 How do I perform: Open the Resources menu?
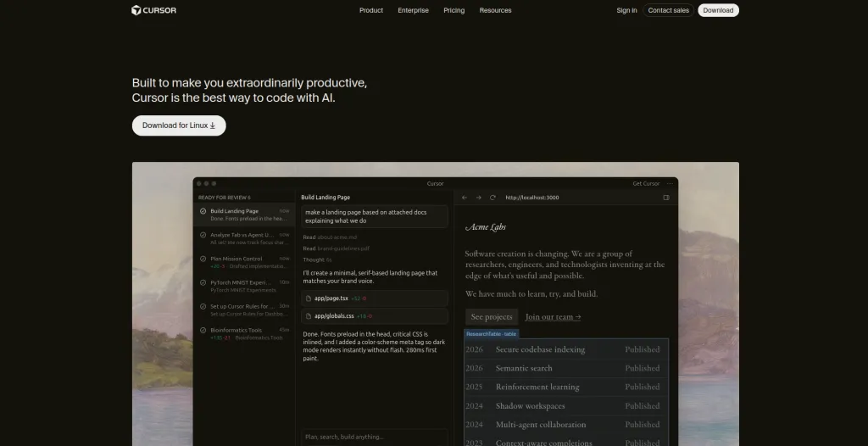[x=495, y=10]
